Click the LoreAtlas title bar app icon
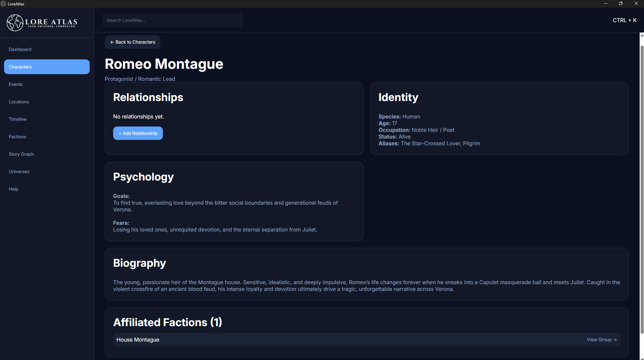The width and height of the screenshot is (644, 360). [3, 4]
